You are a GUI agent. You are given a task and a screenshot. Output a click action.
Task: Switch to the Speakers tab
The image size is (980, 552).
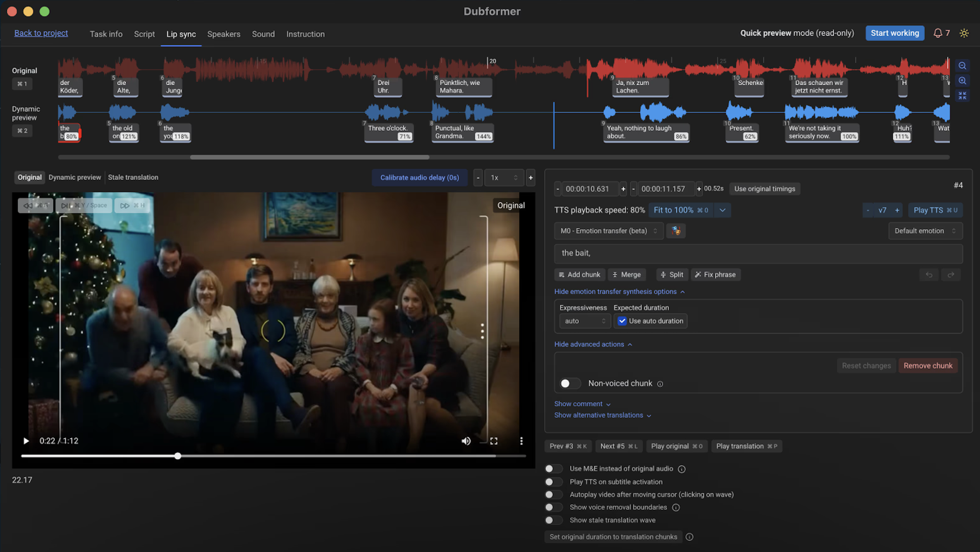223,34
